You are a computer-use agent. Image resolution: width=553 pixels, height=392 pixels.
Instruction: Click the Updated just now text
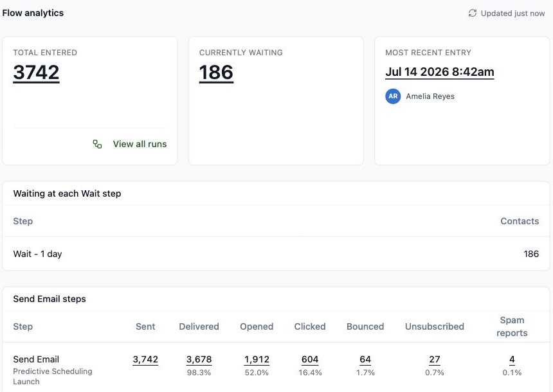point(512,13)
